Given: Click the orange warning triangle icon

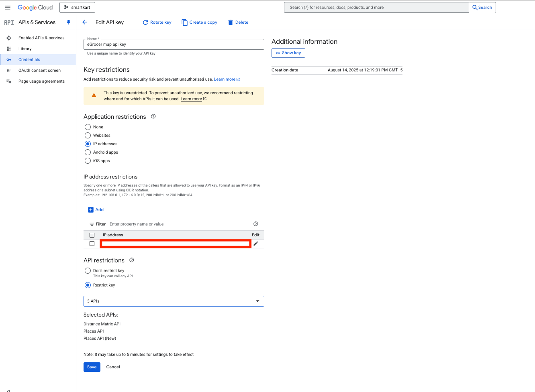Looking at the screenshot, I should pos(94,95).
